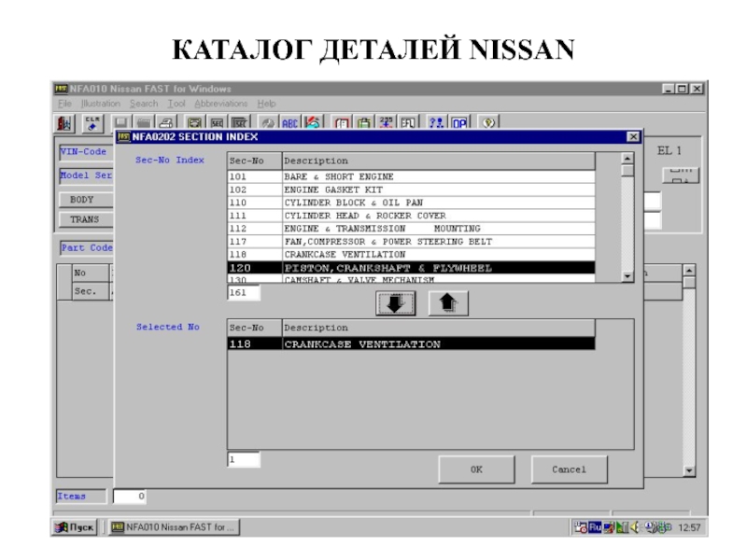This screenshot has width=747, height=560.
Task: Click the Selected No count field showing 1
Action: 244,459
